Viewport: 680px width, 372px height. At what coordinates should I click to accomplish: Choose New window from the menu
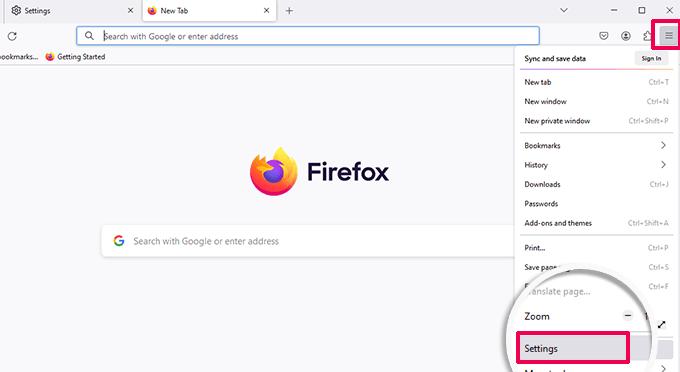pos(596,101)
